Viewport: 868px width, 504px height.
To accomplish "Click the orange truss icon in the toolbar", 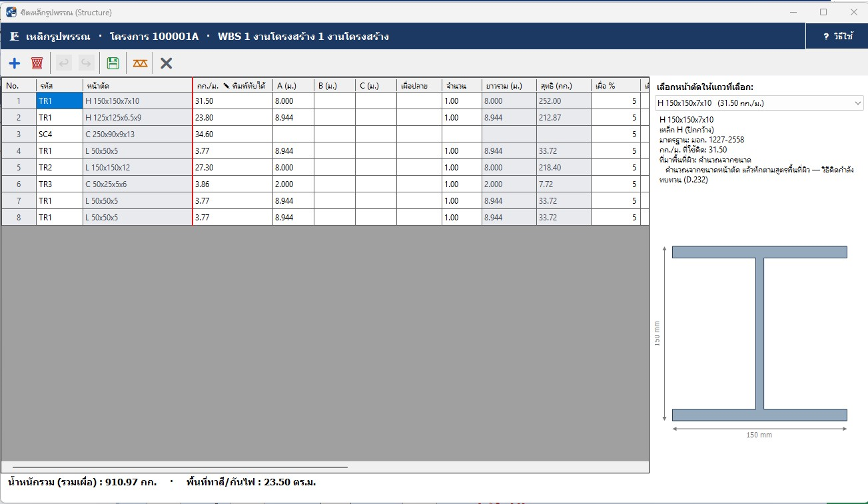I will (140, 63).
